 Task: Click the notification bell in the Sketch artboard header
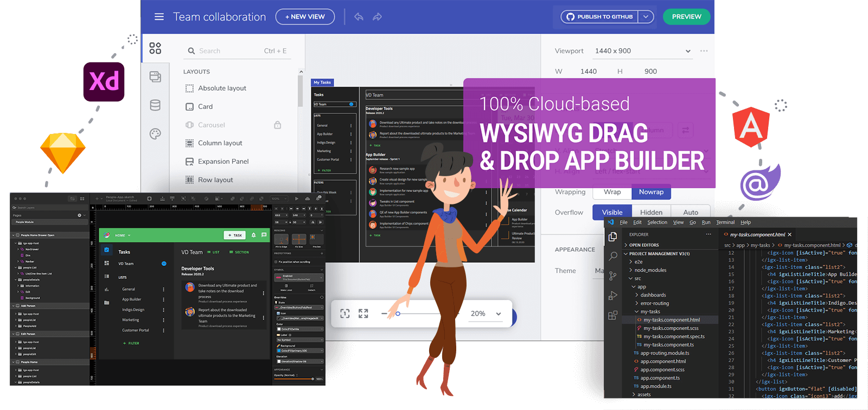click(253, 235)
